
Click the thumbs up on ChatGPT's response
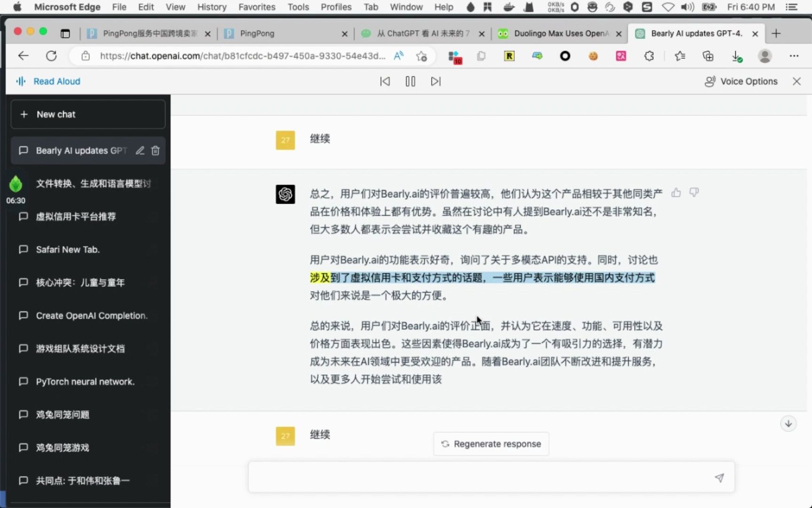(x=677, y=193)
